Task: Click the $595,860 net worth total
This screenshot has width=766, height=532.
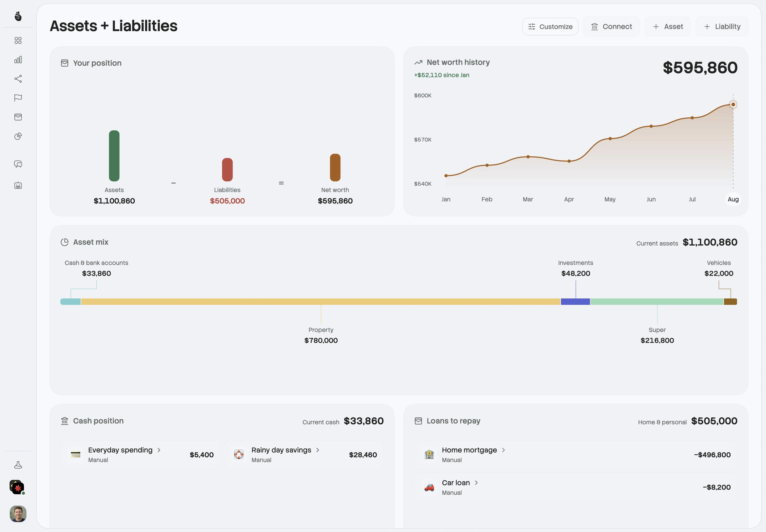Action: [700, 68]
